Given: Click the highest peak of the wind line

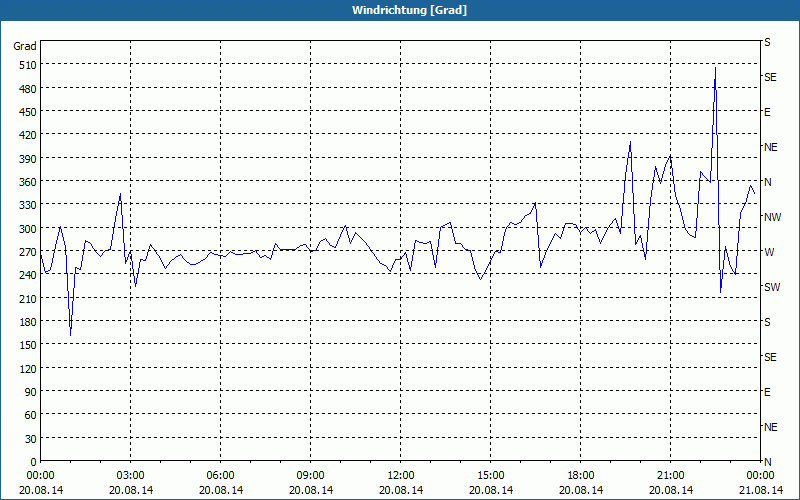Looking at the screenshot, I should click(715, 68).
